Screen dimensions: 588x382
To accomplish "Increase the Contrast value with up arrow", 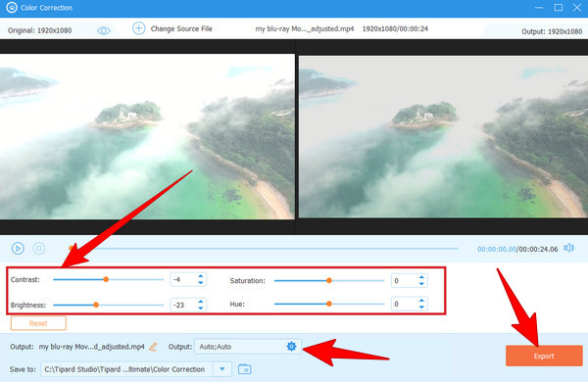I will click(201, 276).
